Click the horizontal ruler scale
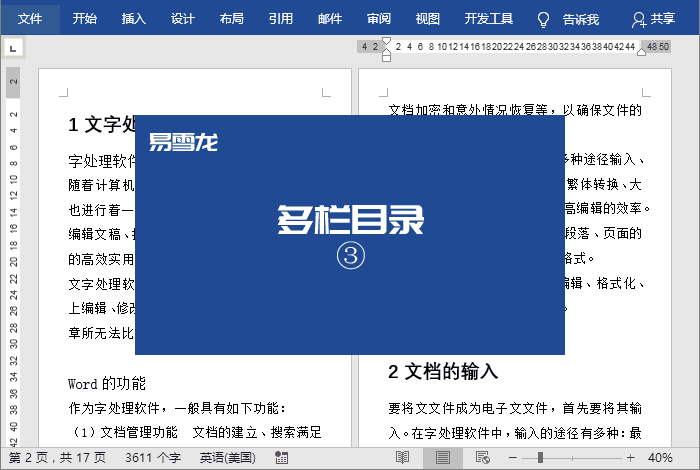Image resolution: width=700 pixels, height=470 pixels. [513, 46]
